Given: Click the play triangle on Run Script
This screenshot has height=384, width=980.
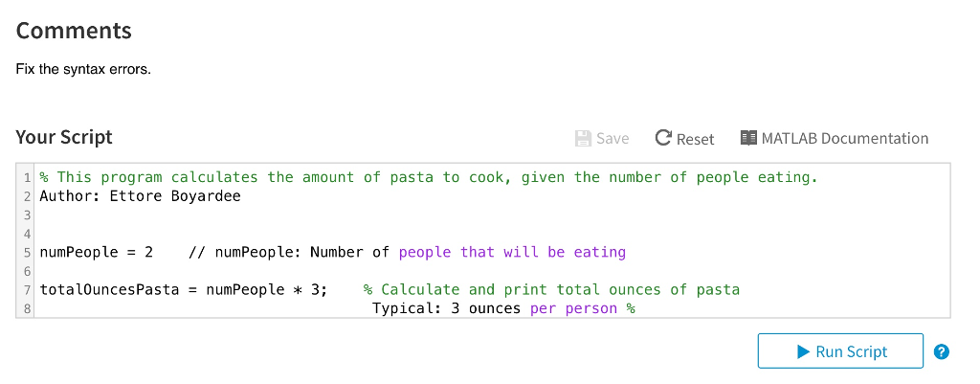Looking at the screenshot, I should [804, 352].
